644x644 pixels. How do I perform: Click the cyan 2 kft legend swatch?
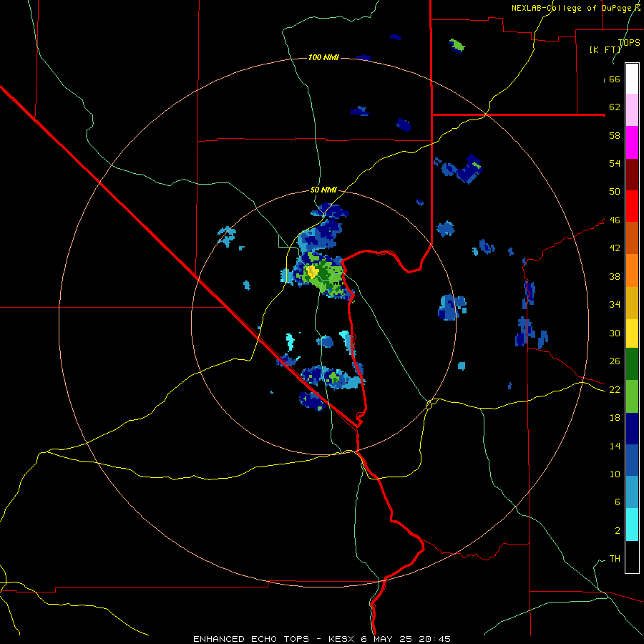[x=632, y=525]
